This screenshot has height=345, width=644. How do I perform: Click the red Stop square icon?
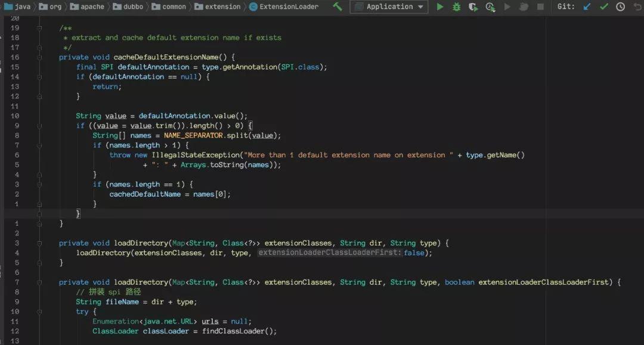540,7
